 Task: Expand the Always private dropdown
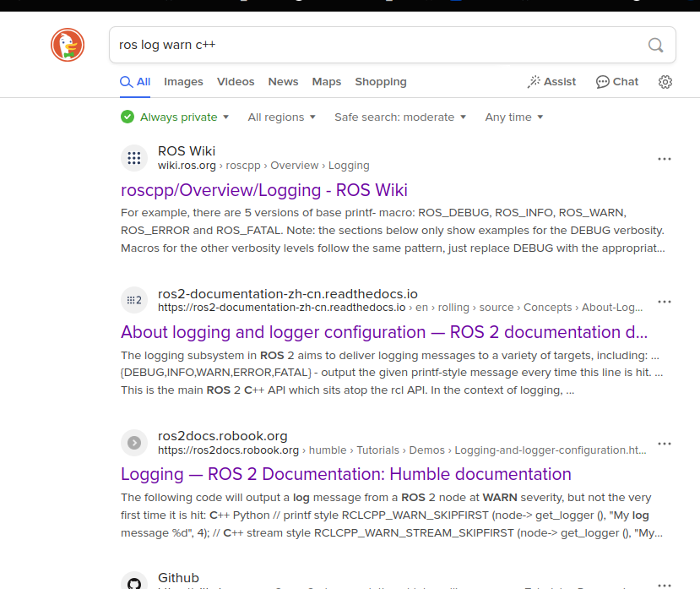click(184, 117)
